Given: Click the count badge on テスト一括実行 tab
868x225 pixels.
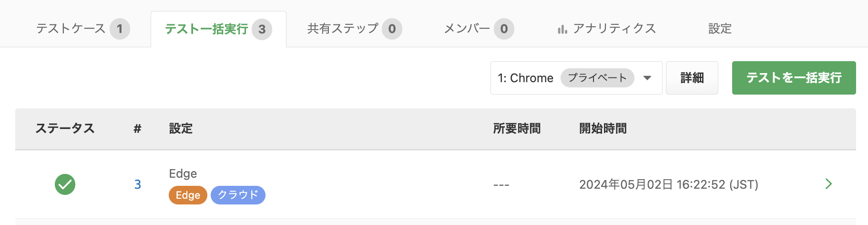Looking at the screenshot, I should 262,29.
